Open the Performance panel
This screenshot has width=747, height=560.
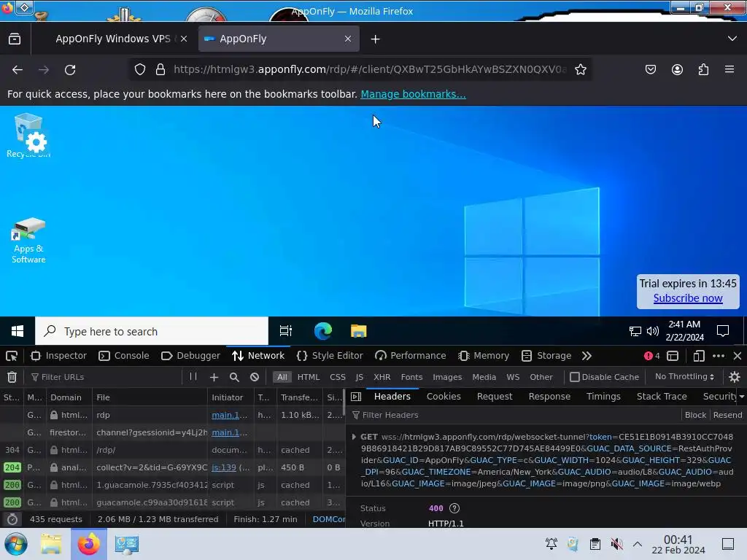[410, 356]
